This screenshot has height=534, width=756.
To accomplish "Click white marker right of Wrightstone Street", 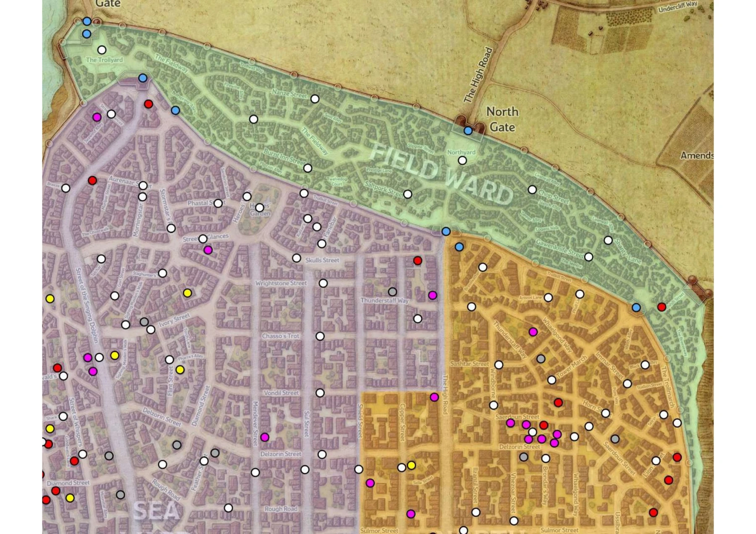I will point(323,283).
